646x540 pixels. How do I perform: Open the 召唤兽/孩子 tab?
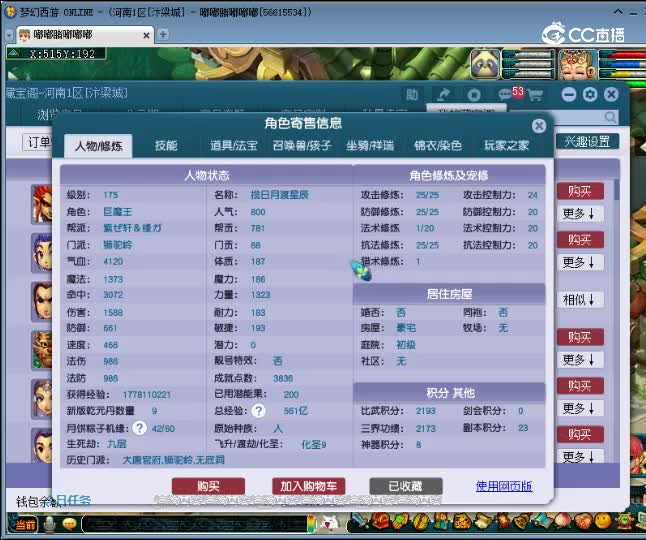pos(302,145)
